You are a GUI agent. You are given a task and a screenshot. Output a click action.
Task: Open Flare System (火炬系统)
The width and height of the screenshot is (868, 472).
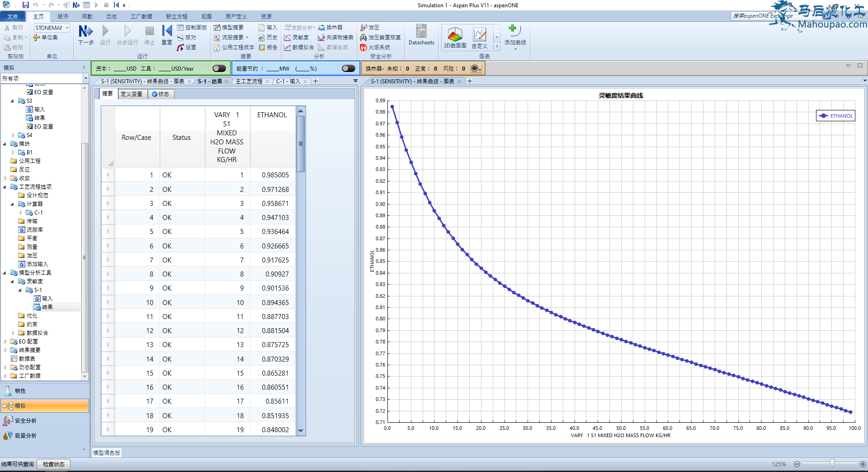[375, 47]
